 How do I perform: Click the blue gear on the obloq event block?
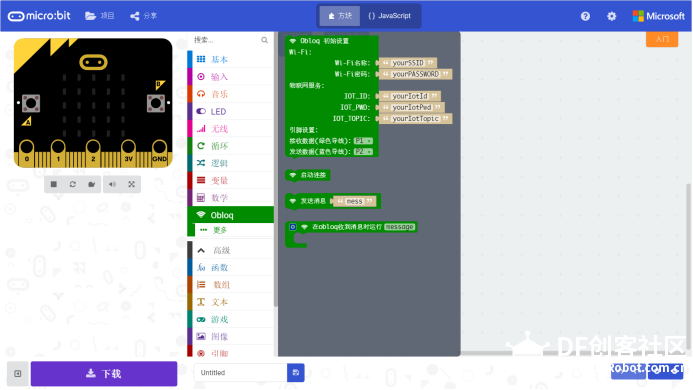pos(293,227)
